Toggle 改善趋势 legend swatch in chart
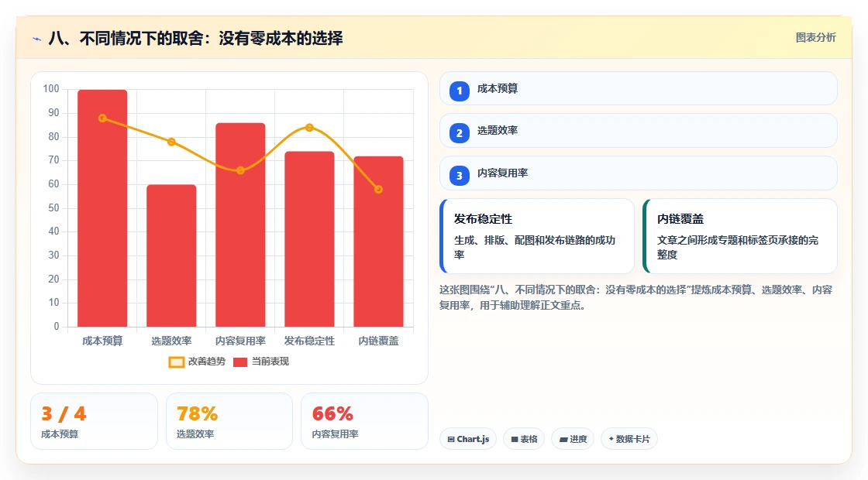The height and width of the screenshot is (480, 868). (176, 362)
